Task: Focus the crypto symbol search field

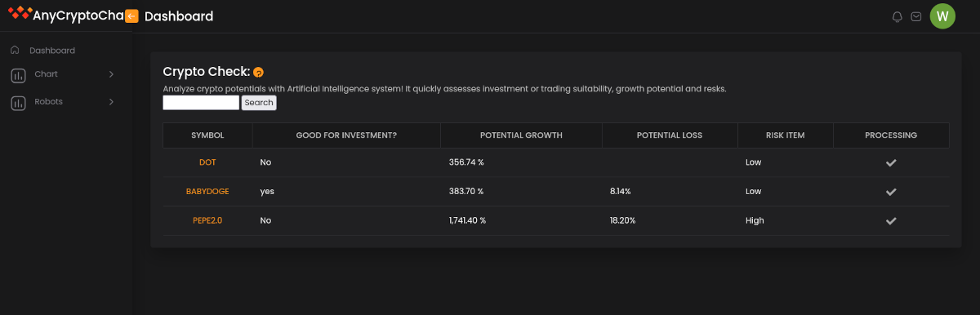Action: pos(201,103)
